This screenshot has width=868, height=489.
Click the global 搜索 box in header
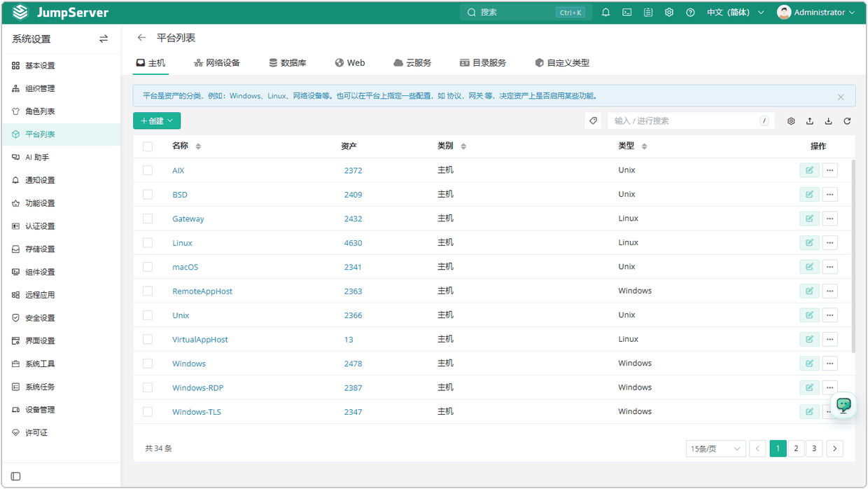click(x=526, y=13)
